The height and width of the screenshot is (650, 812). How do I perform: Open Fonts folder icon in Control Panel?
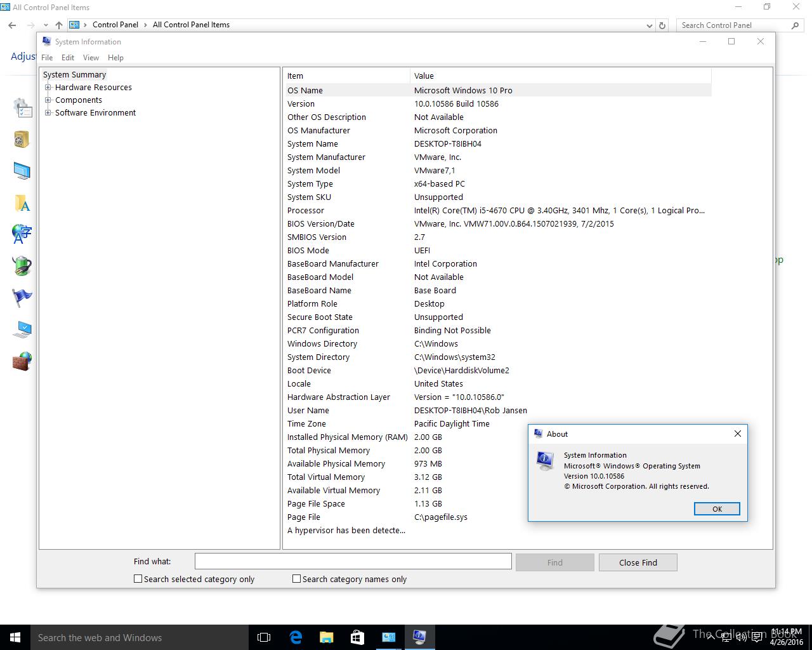[22, 202]
